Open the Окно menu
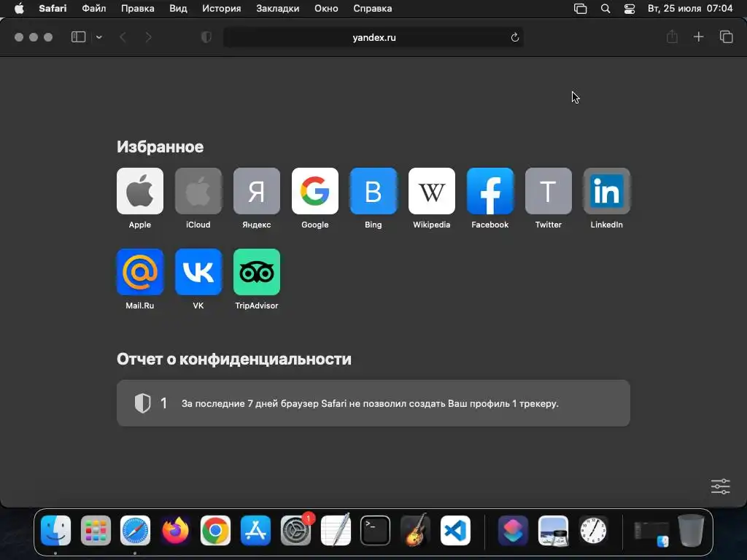The image size is (747, 560). [x=326, y=9]
